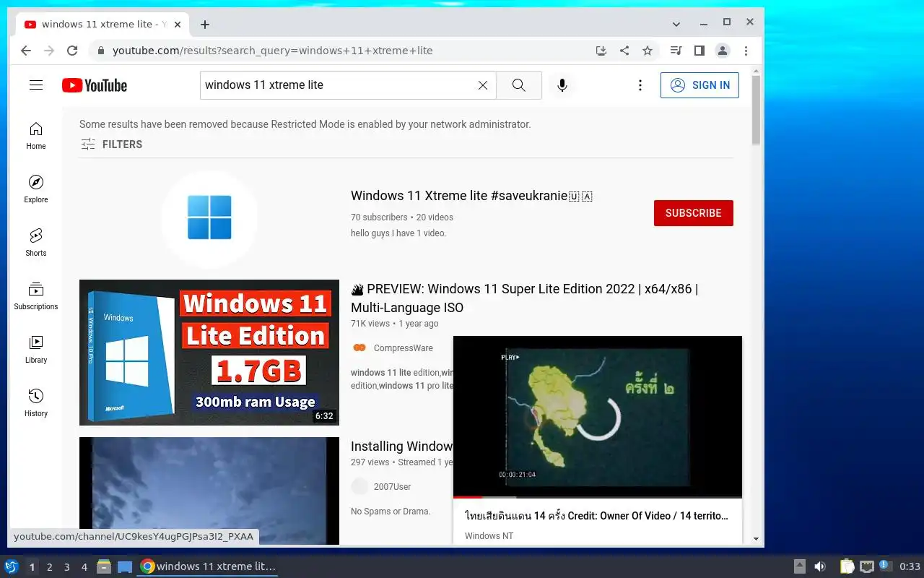The height and width of the screenshot is (578, 924).
Task: Open YouTube settings three-dot menu
Action: click(x=640, y=85)
